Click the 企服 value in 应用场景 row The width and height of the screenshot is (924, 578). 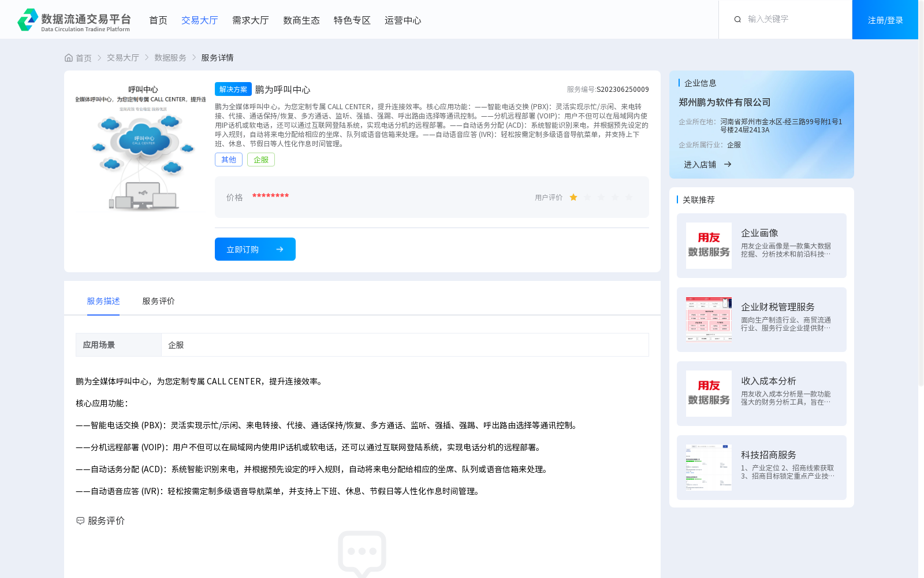pos(176,345)
